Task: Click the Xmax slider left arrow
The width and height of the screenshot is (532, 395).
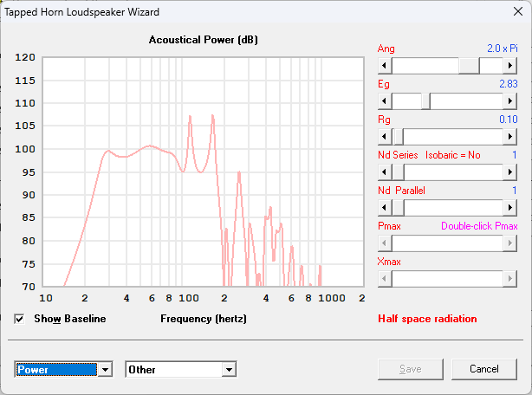Action: (385, 279)
